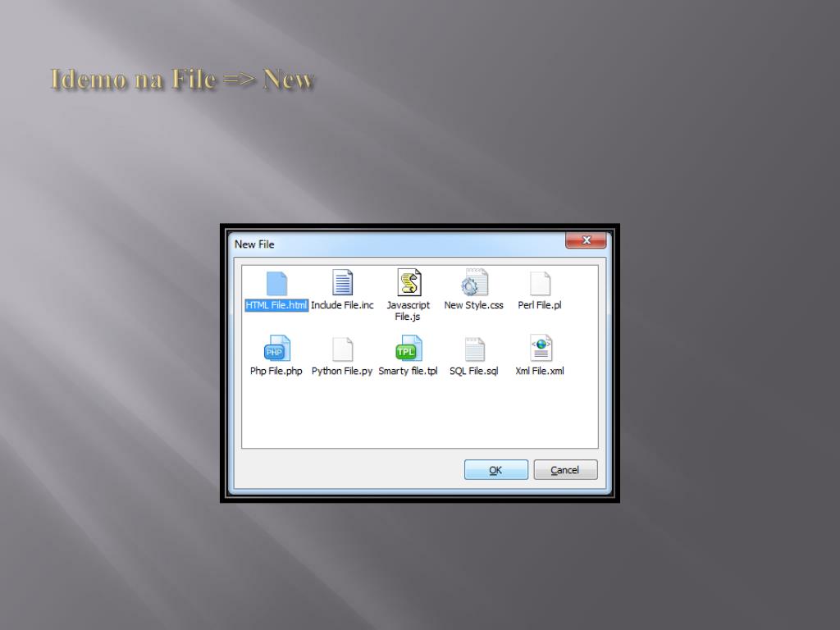Pick the Smarty file.tpl TPL icon
The height and width of the screenshot is (630, 840).
point(409,349)
